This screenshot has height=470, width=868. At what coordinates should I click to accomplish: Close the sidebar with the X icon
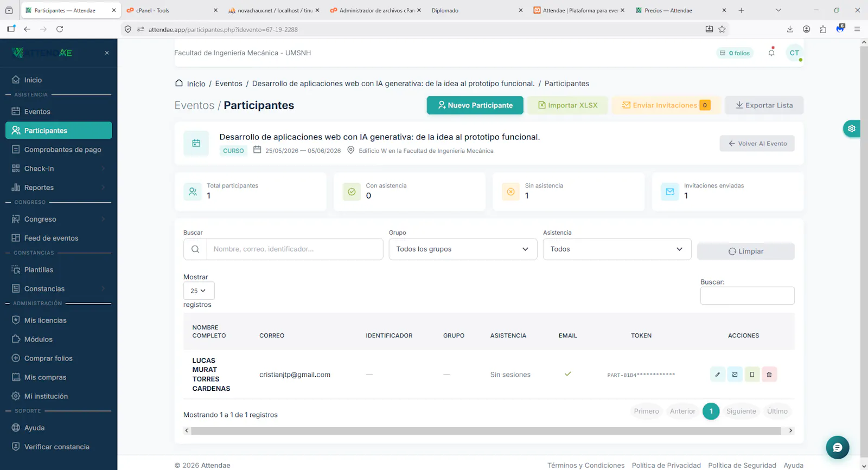click(x=107, y=53)
